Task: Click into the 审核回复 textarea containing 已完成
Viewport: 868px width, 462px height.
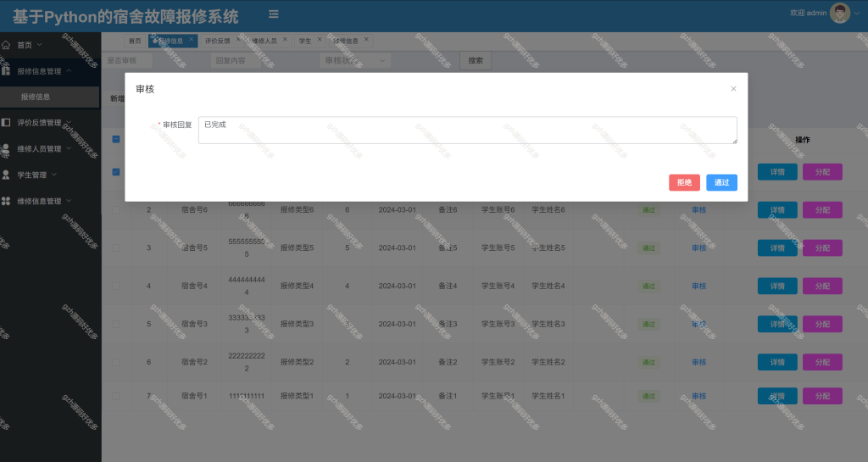Action: tap(468, 130)
